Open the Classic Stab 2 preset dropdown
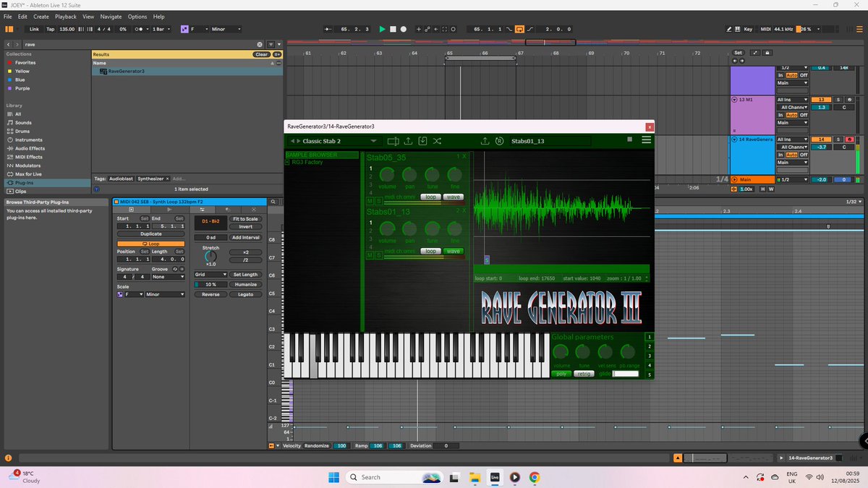Image resolution: width=868 pixels, height=488 pixels. tap(373, 141)
